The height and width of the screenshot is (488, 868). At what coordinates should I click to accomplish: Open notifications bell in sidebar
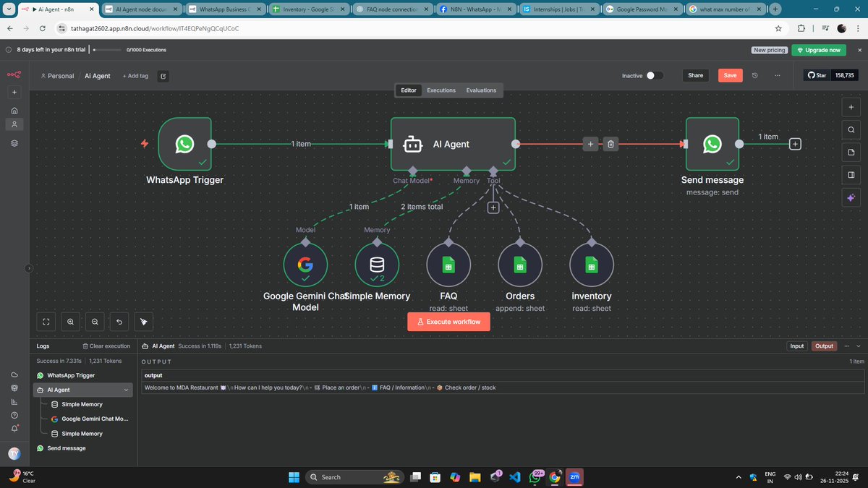(14, 428)
